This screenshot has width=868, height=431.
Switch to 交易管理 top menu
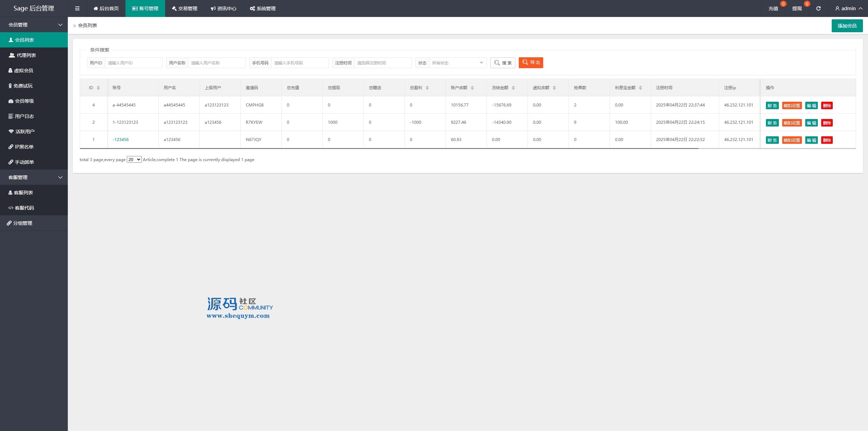[x=184, y=8]
